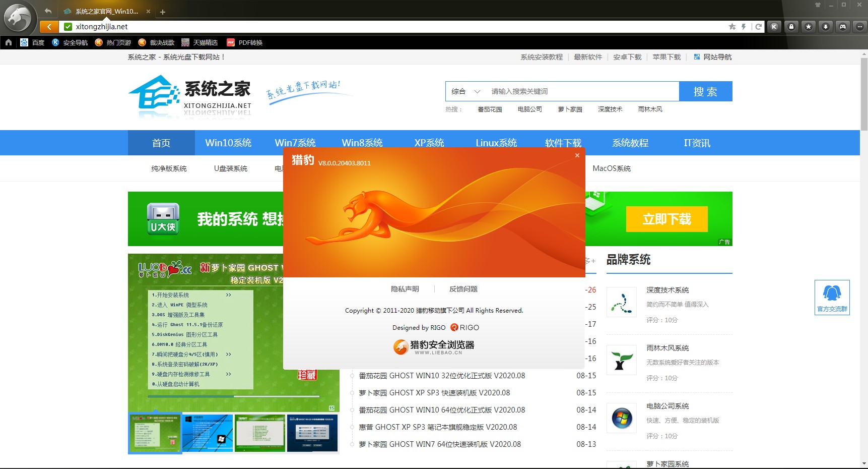The height and width of the screenshot is (469, 868).
Task: Open the 天猫精选 bookmark
Action: (x=199, y=42)
